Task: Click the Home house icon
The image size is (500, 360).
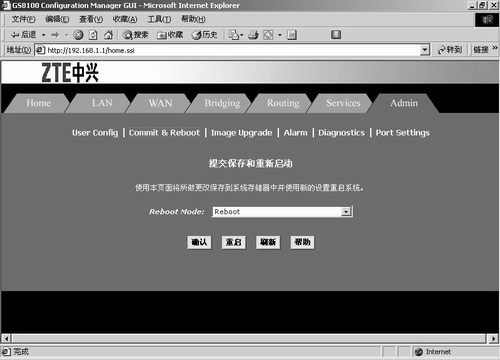Action: point(108,35)
